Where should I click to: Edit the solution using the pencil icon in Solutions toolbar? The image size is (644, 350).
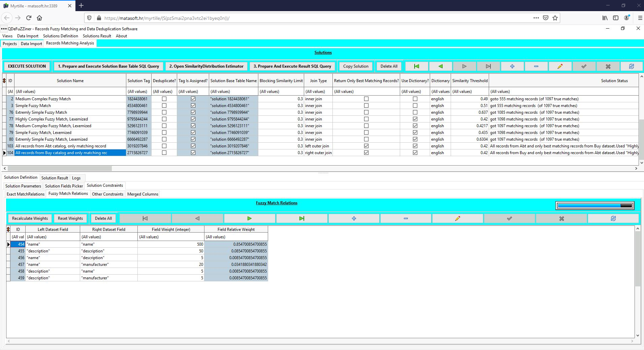[x=560, y=66]
